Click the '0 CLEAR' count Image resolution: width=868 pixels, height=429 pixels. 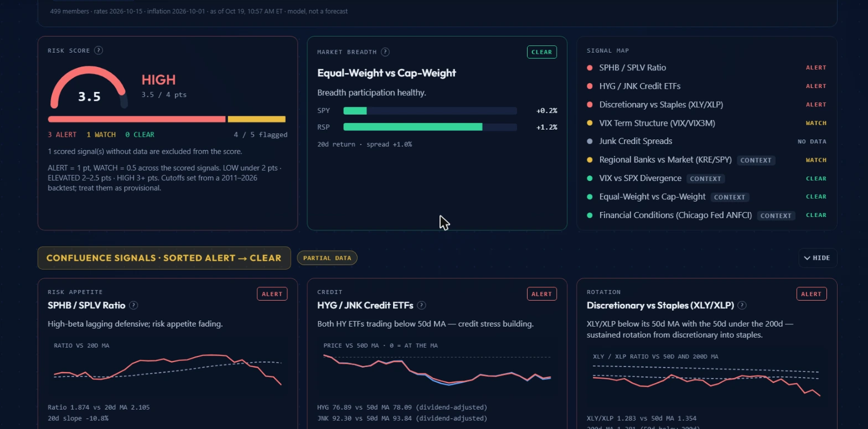[140, 135]
